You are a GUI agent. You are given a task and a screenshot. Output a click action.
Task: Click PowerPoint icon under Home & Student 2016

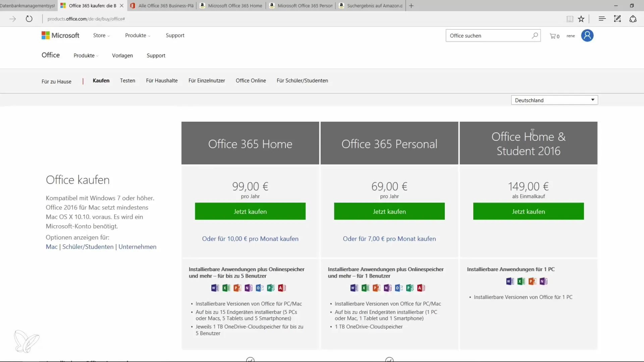tap(532, 281)
